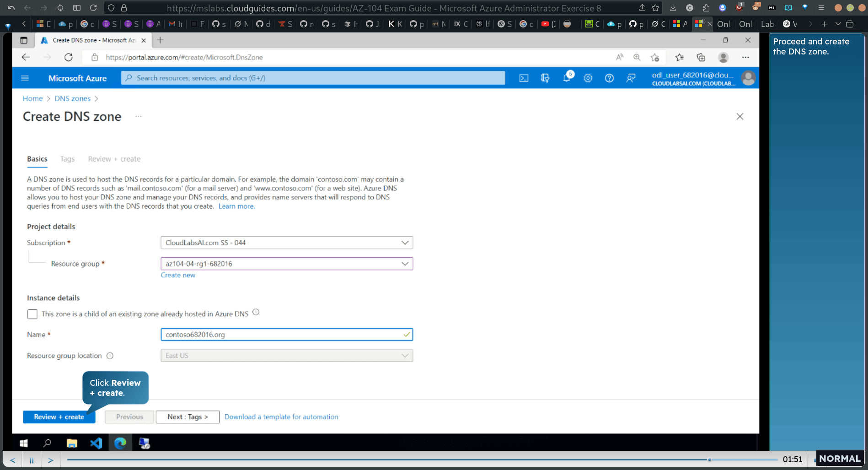Close the Create DNS zone blade
This screenshot has height=470, width=868.
[x=740, y=117]
